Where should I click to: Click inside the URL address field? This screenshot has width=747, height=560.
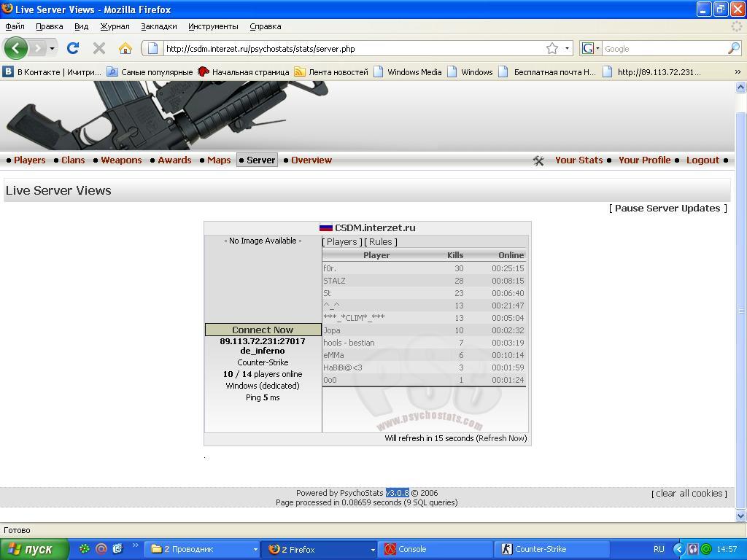coord(352,48)
